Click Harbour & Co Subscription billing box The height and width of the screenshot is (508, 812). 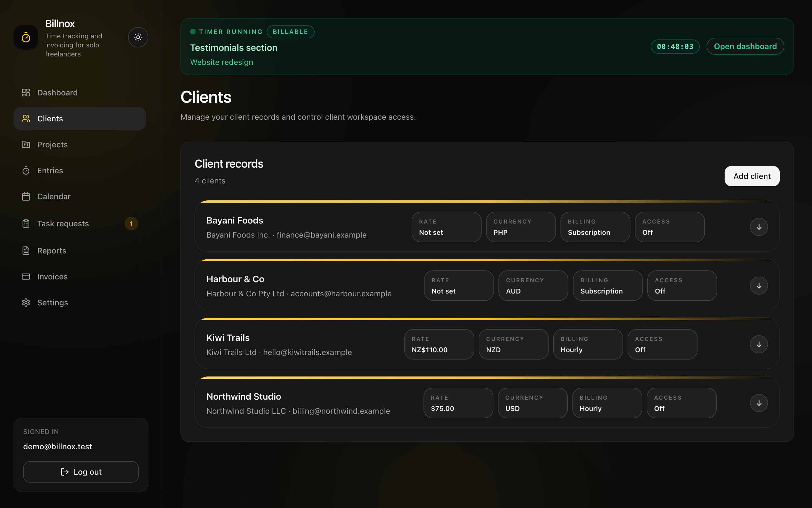608,286
